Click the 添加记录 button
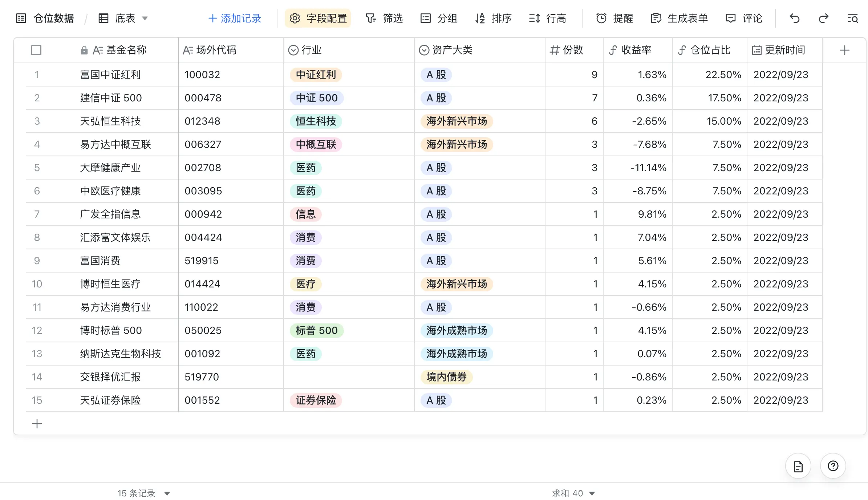 coord(235,18)
